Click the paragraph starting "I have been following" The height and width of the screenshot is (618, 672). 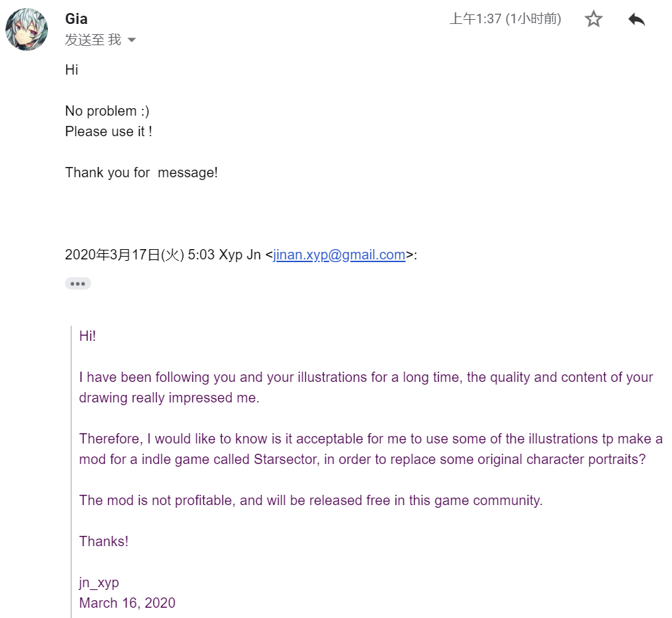click(365, 387)
